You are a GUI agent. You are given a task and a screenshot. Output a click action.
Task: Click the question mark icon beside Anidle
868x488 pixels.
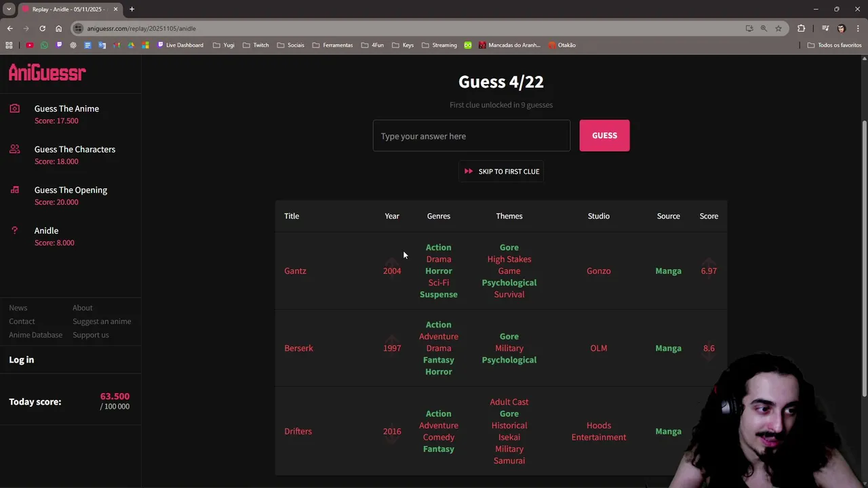(x=15, y=230)
